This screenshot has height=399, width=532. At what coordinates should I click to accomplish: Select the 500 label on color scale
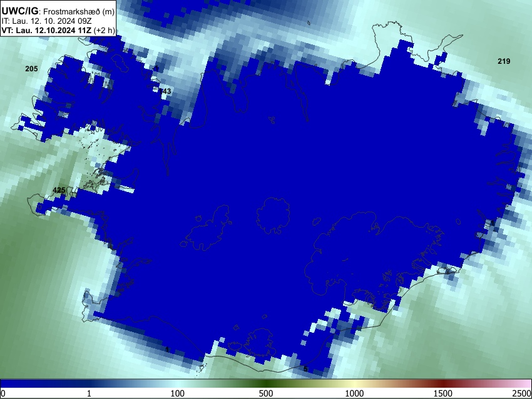[266, 393]
